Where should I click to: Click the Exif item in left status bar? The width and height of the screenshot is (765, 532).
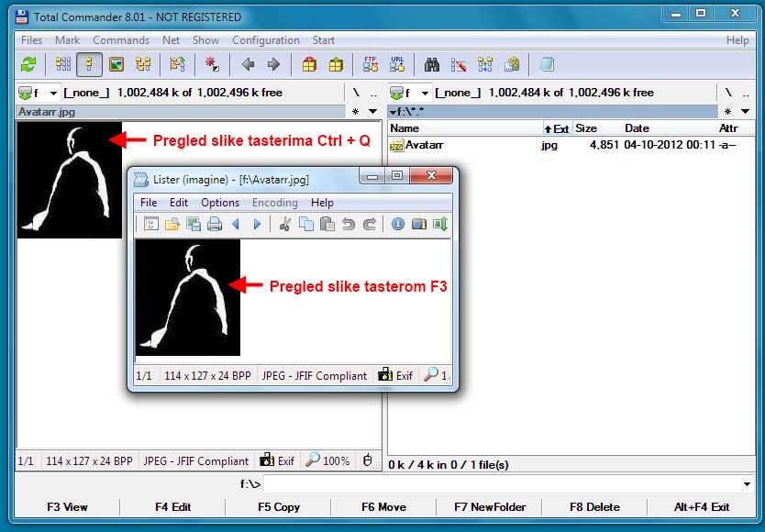click(277, 460)
